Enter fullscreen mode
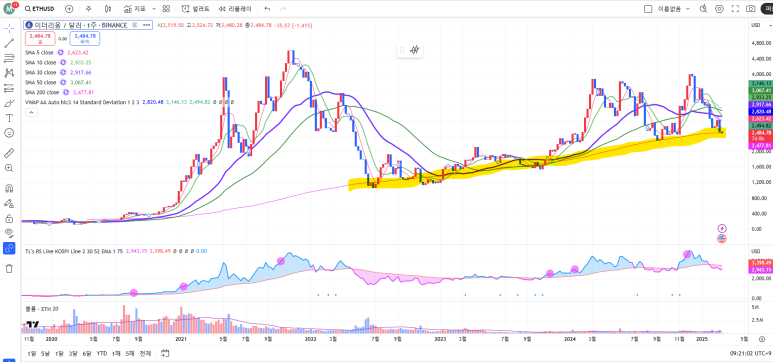 pyautogui.click(x=735, y=9)
